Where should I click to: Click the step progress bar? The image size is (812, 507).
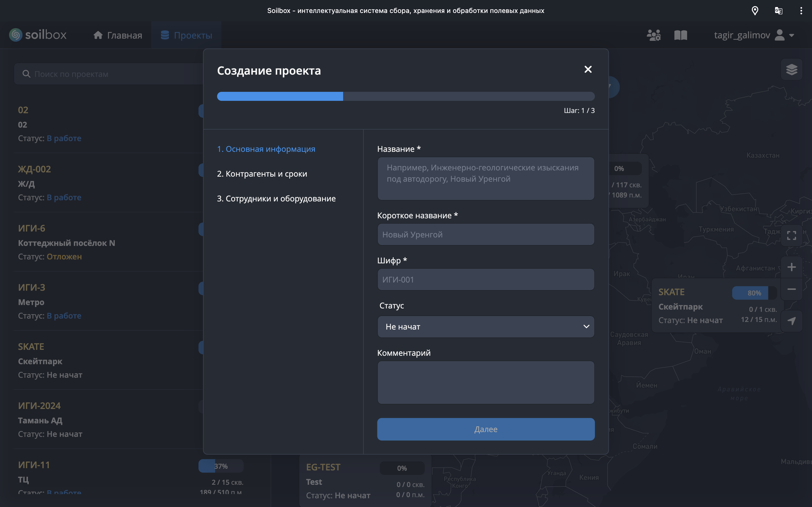[406, 96]
